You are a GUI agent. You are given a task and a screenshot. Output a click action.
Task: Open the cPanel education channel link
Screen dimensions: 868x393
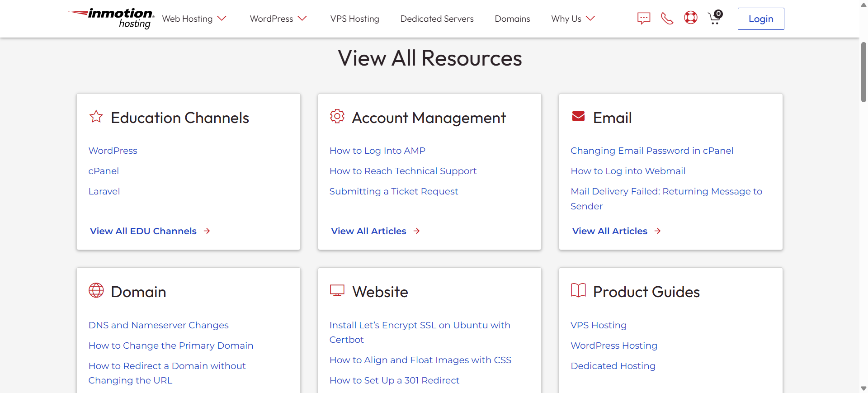[x=104, y=171]
